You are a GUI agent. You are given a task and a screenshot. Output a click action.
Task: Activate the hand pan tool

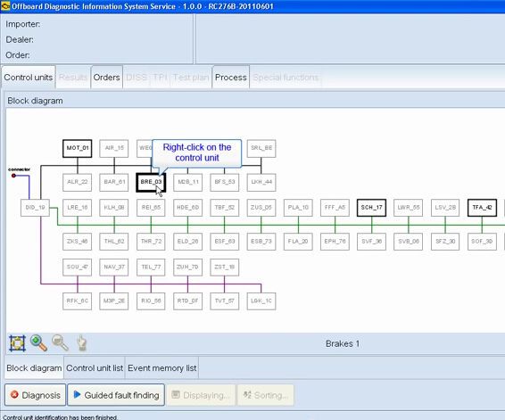point(82,343)
